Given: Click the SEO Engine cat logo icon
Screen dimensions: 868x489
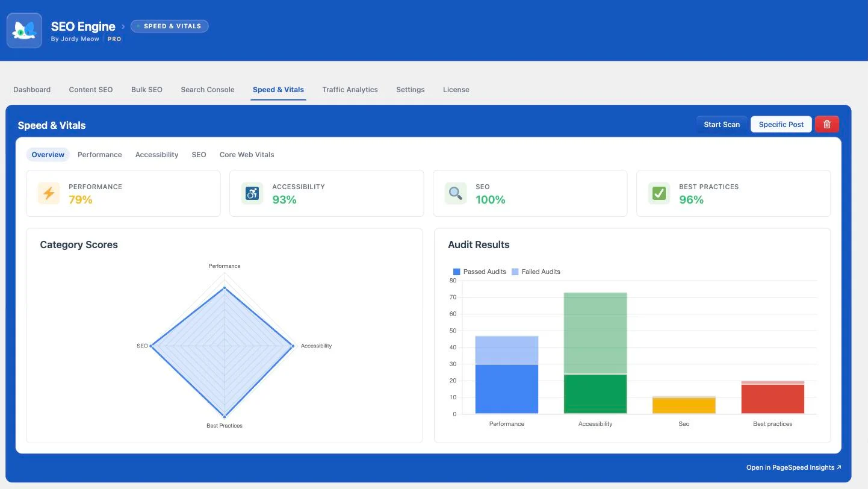Looking at the screenshot, I should (24, 30).
